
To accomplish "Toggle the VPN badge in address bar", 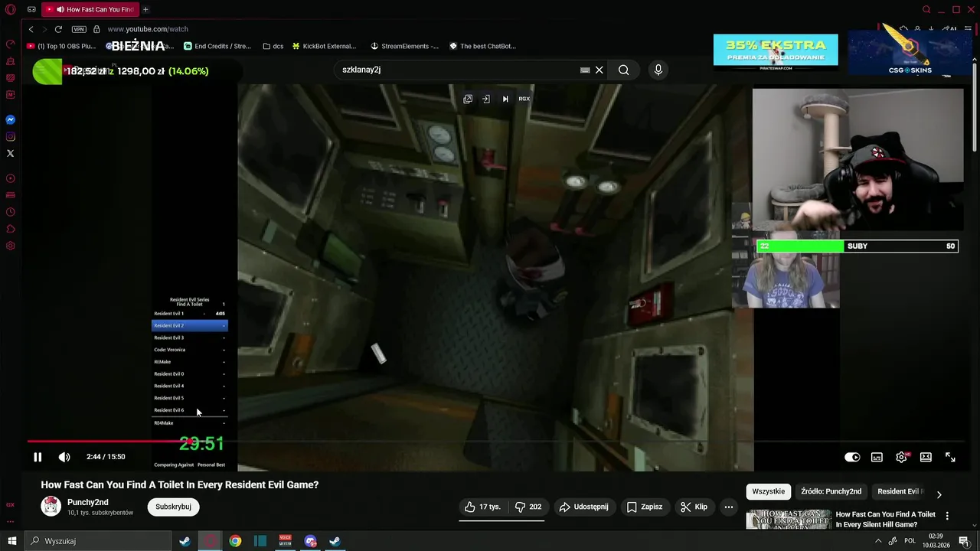I will [x=79, y=29].
